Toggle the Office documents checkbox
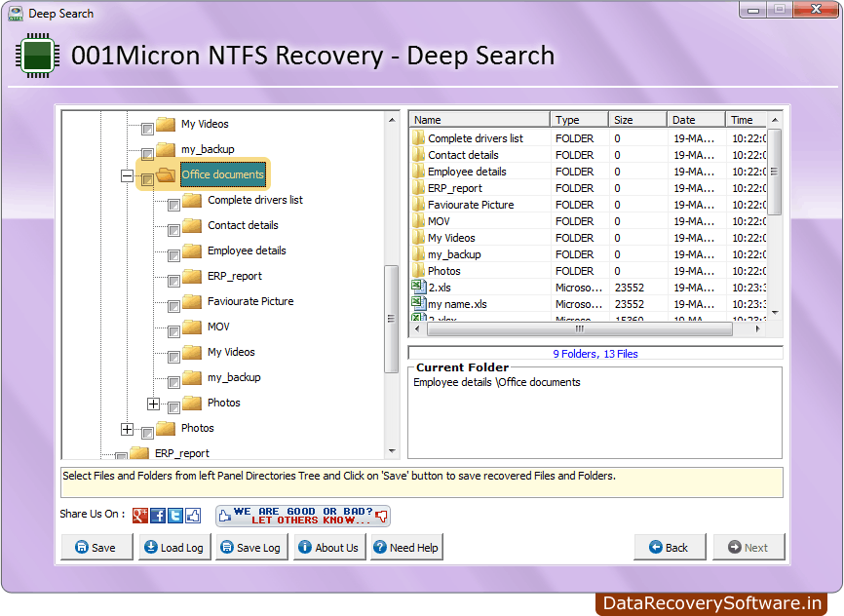The image size is (844, 616). tap(147, 180)
